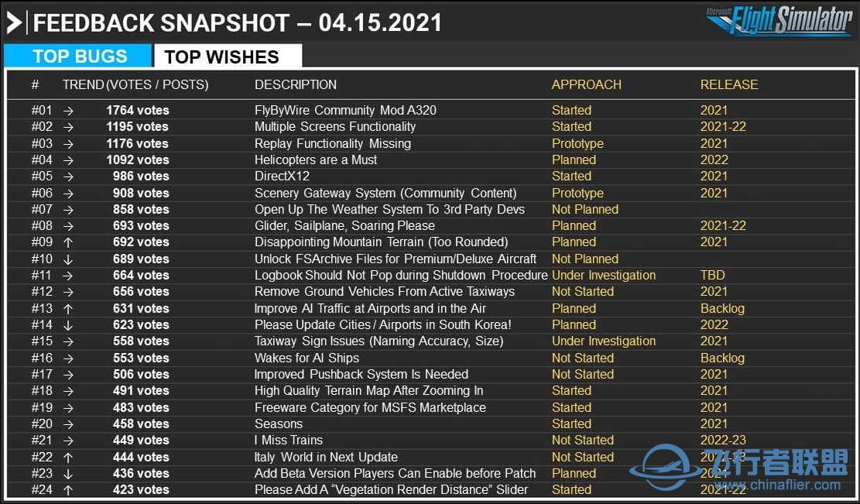
Task: Click the up trend arrow on row #24
Action: tap(68, 490)
